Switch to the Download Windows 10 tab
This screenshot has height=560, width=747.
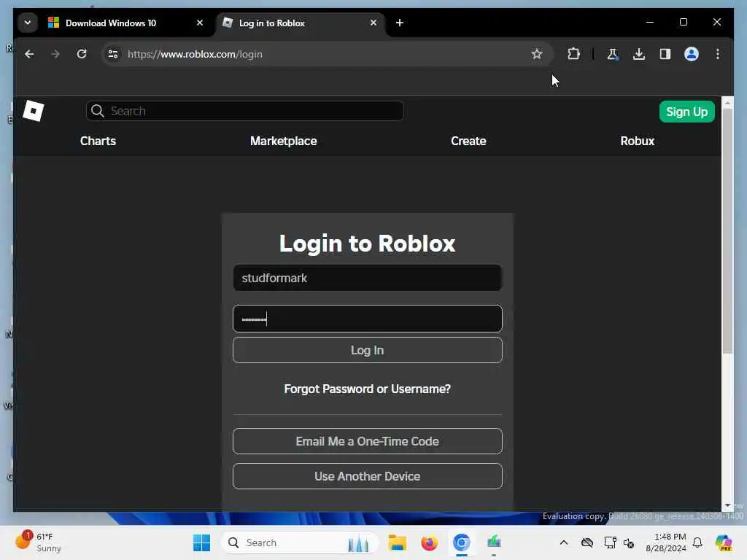[x=125, y=23]
